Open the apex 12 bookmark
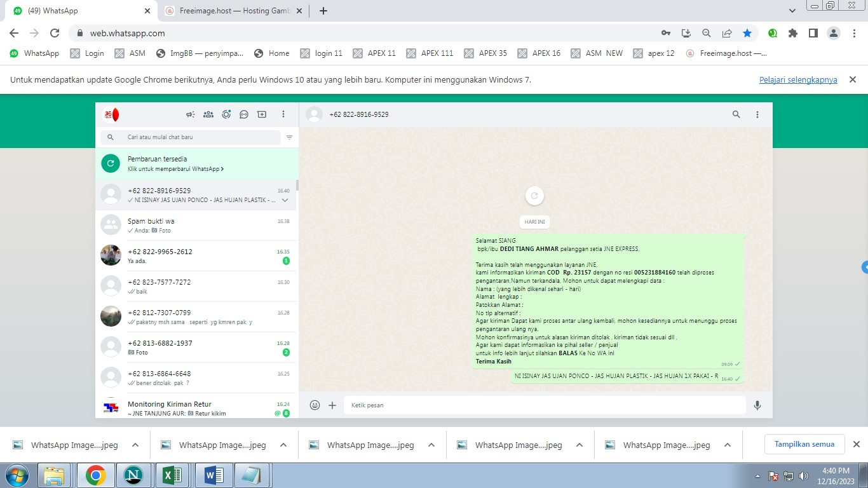Image resolution: width=868 pixels, height=488 pixels. click(x=654, y=53)
